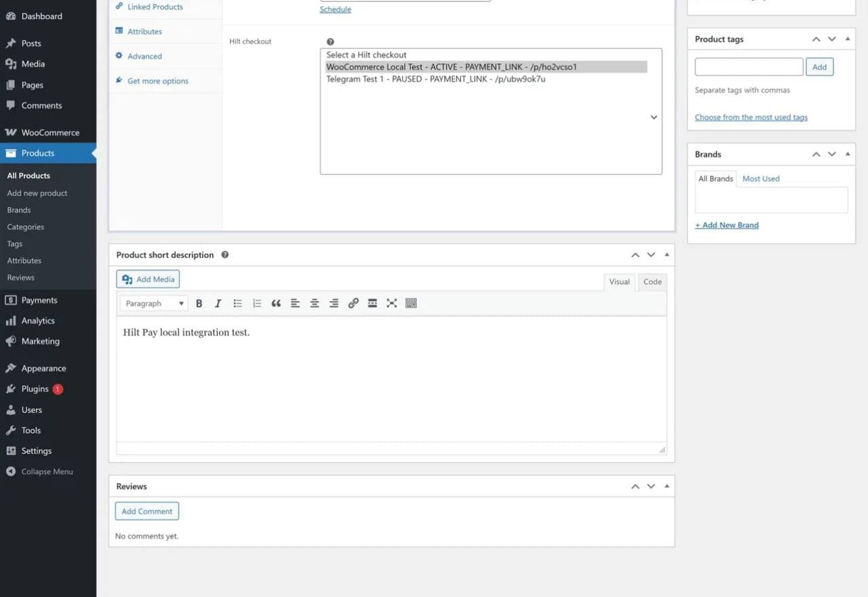Click the product tags input field

[x=749, y=66]
